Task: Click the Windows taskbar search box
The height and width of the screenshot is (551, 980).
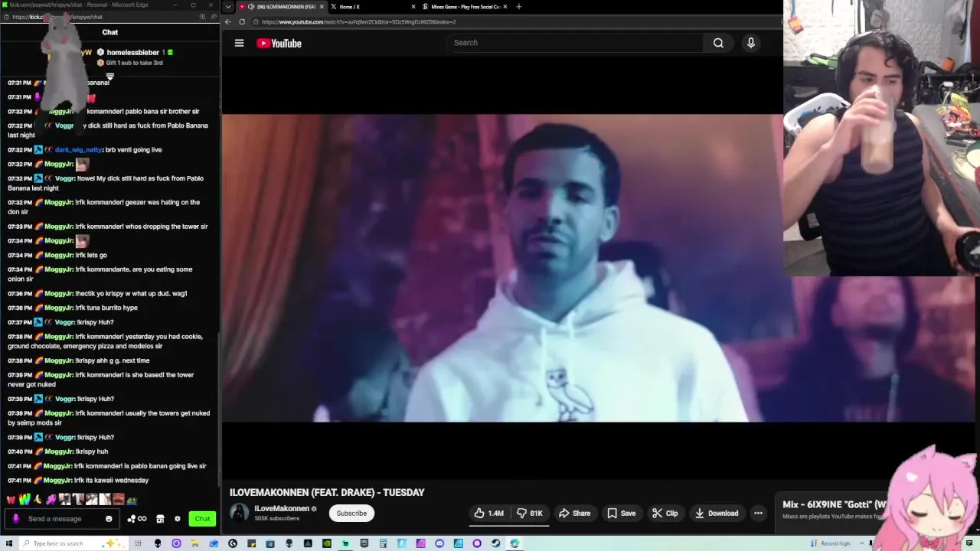Action: 73,543
